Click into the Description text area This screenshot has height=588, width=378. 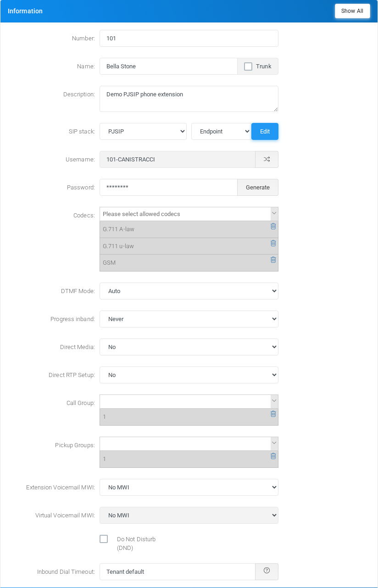(x=189, y=99)
